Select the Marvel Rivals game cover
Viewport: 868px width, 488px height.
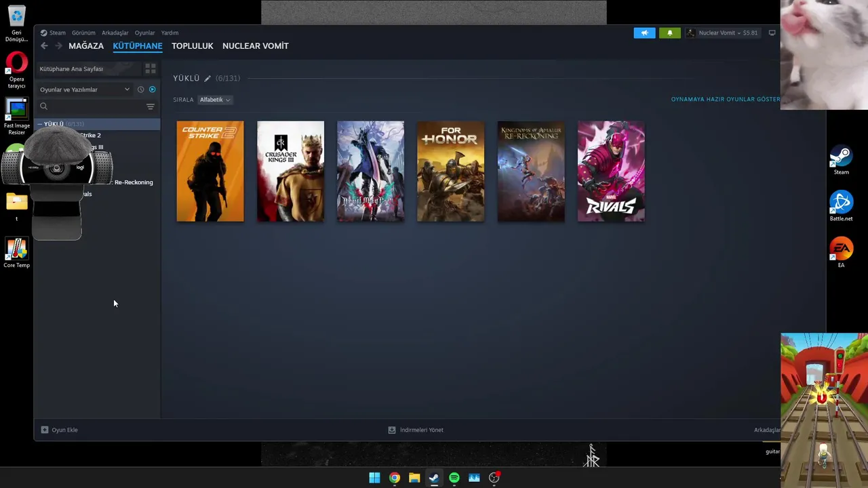(611, 171)
